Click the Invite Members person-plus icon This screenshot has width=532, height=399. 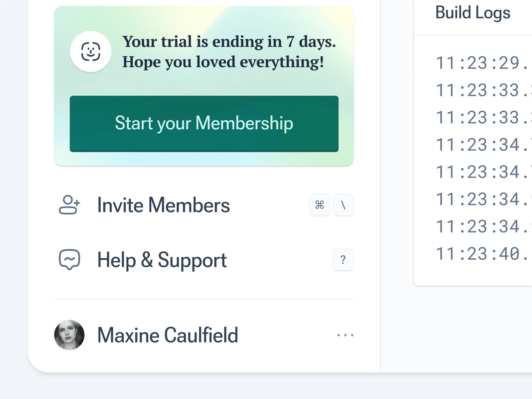69,205
